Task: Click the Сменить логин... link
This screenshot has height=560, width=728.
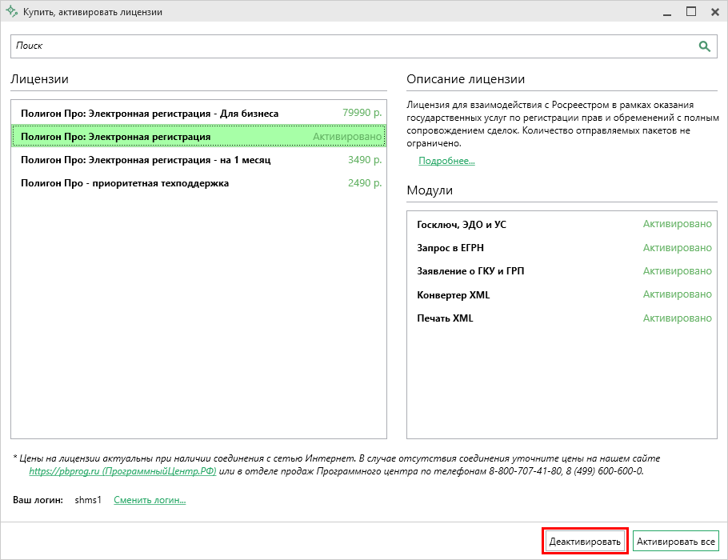Action: [150, 500]
